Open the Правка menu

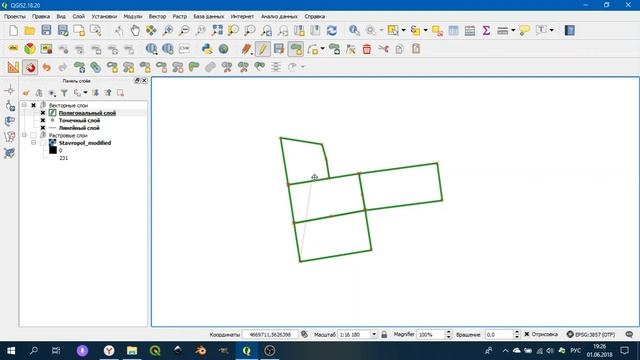(x=41, y=16)
